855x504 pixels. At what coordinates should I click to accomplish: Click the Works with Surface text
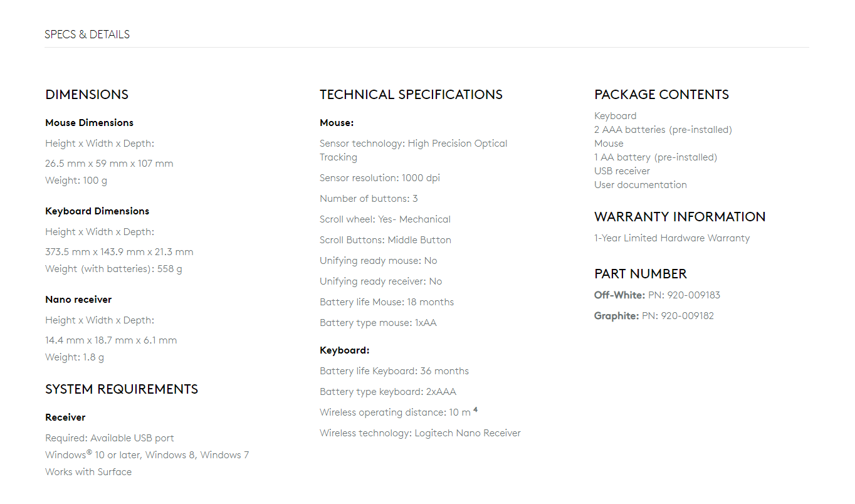tap(88, 472)
